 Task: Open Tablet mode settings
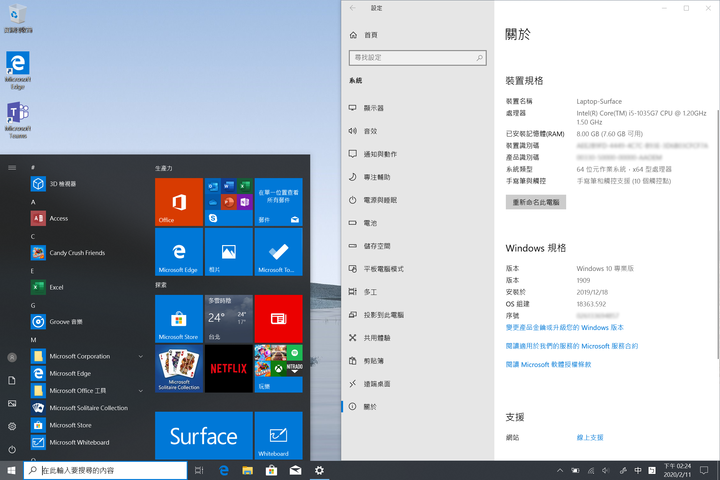(418, 269)
